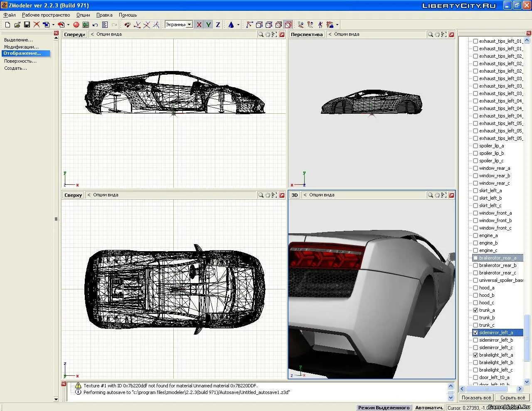Image resolution: width=532 pixels, height=411 pixels.
Task: Click the New file toolbar icon
Action: tap(7, 25)
